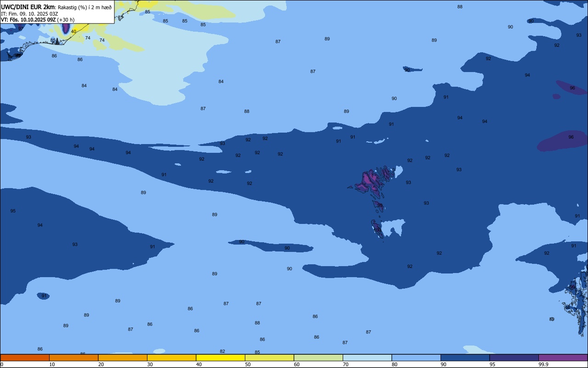Select the light blue 80–90 legend swatch
The height and width of the screenshot is (368, 588).
(416, 357)
